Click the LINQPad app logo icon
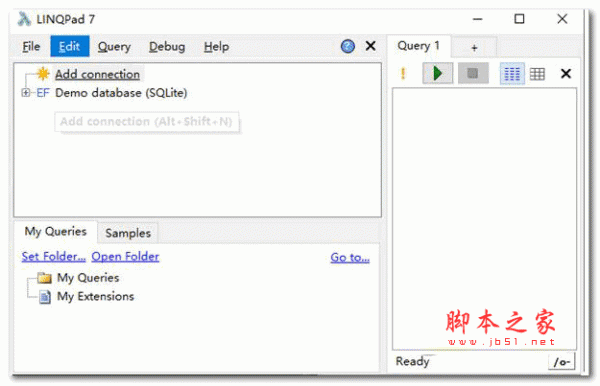This screenshot has width=600, height=386. 24,19
